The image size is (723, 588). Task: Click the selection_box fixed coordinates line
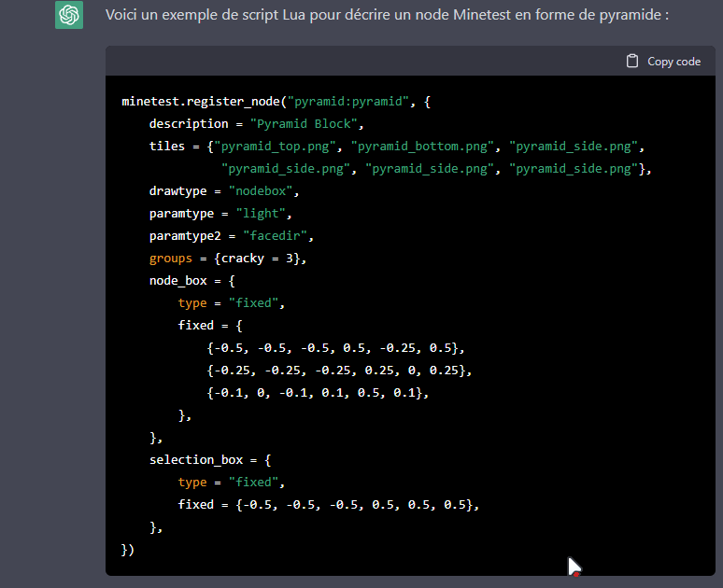(x=329, y=505)
